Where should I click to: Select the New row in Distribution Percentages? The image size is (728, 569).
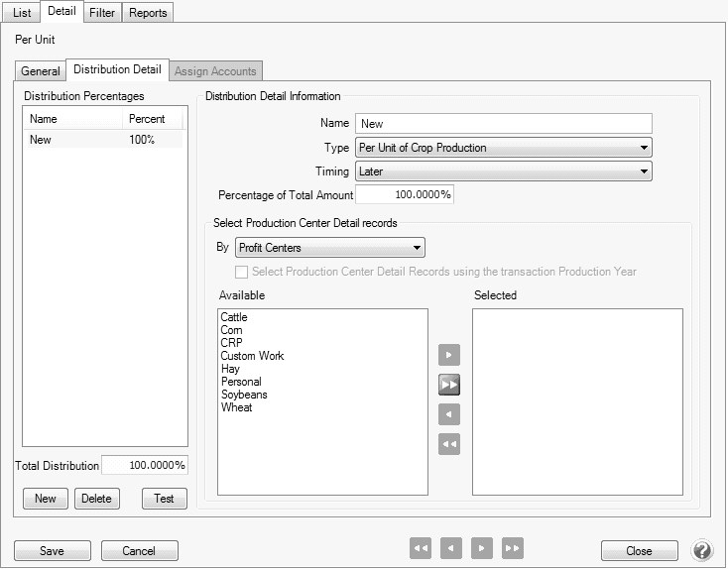(x=103, y=140)
